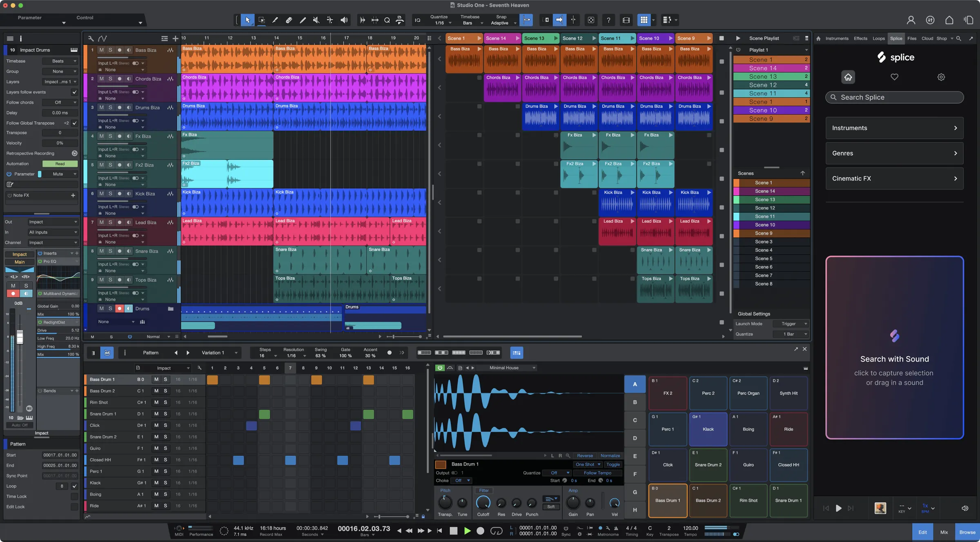Click the Normalize button on the sample
Viewport: 980px width, 542px height.
[610, 455]
